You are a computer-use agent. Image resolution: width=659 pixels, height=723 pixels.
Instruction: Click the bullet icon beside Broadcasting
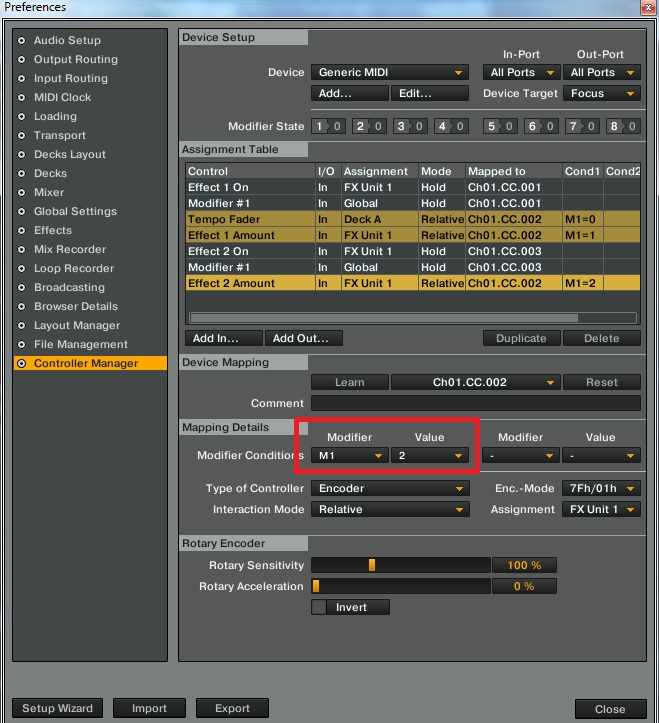(21, 288)
